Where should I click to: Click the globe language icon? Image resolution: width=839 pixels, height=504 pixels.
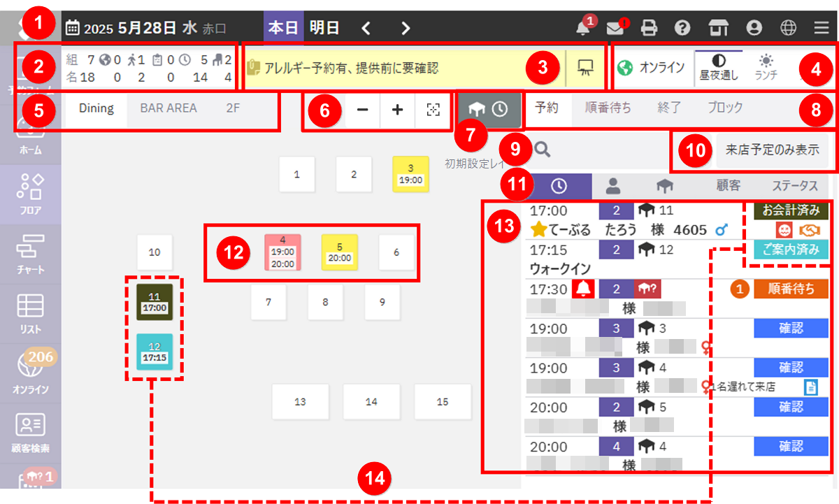coord(788,28)
